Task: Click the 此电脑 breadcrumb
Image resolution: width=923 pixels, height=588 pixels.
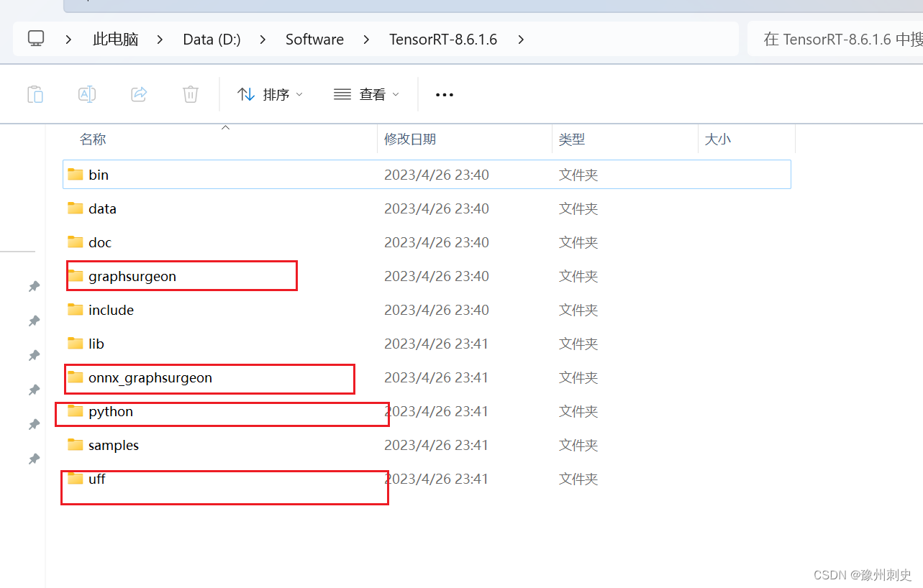Action: point(115,39)
